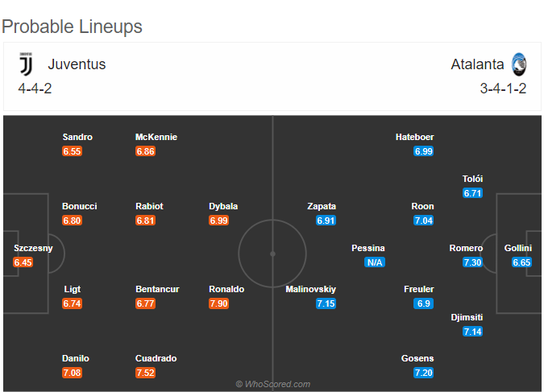This screenshot has height=392, width=544.
Task: Select player name Dybala
Action: click(223, 206)
